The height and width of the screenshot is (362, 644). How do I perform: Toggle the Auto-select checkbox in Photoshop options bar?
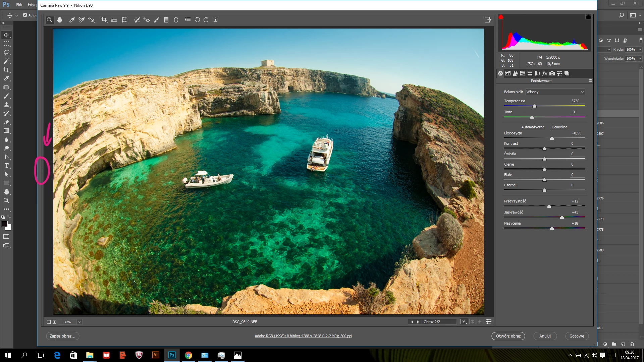point(25,15)
